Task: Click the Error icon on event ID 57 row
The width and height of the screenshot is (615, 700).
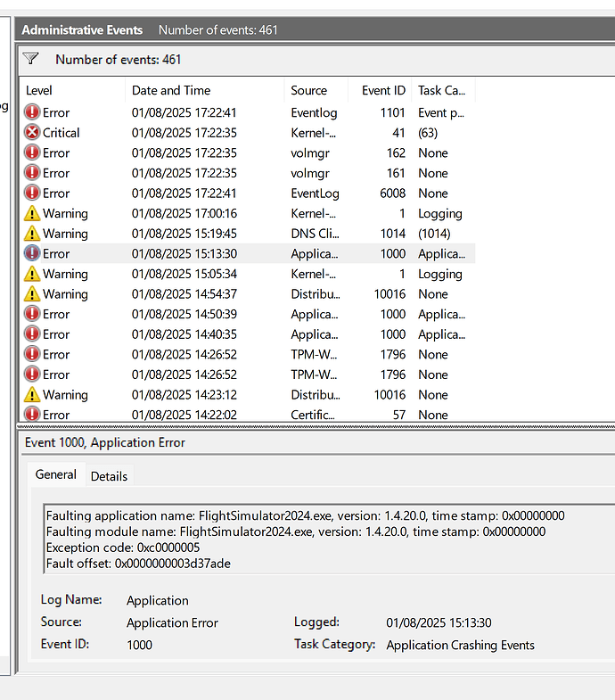Action: [x=32, y=415]
